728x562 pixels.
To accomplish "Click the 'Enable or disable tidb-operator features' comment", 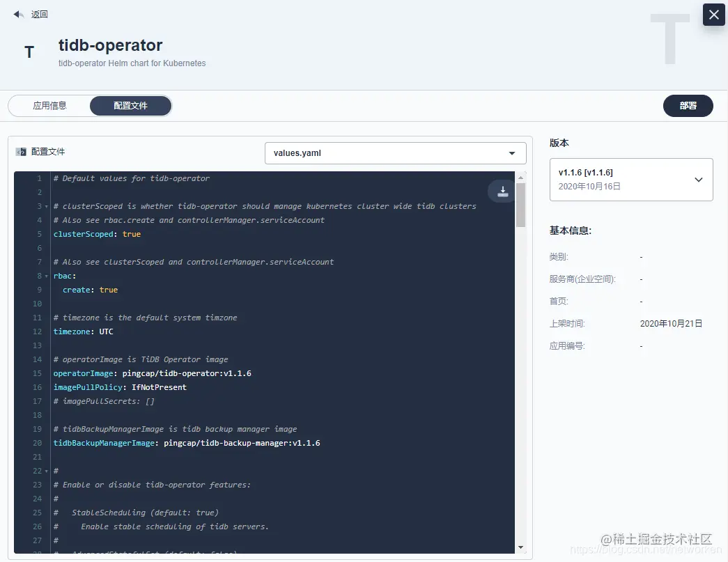I will pyautogui.click(x=152, y=485).
